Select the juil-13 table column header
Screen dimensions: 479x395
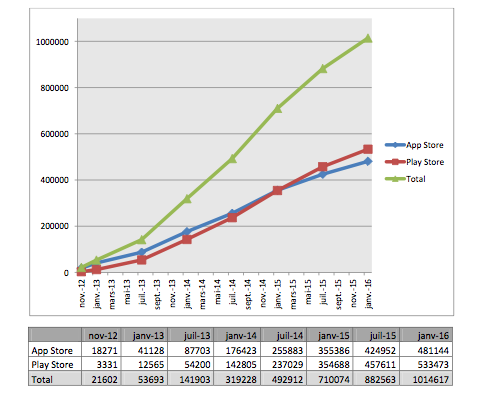[x=191, y=335]
